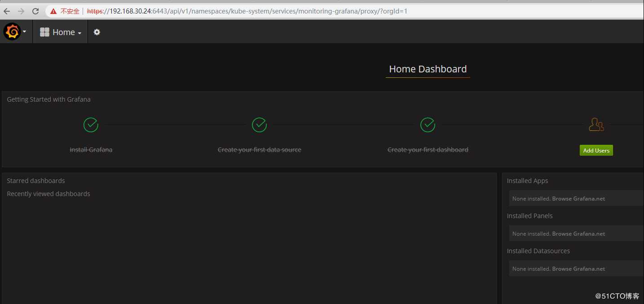Click the Starred dashboards heading

[x=36, y=181]
